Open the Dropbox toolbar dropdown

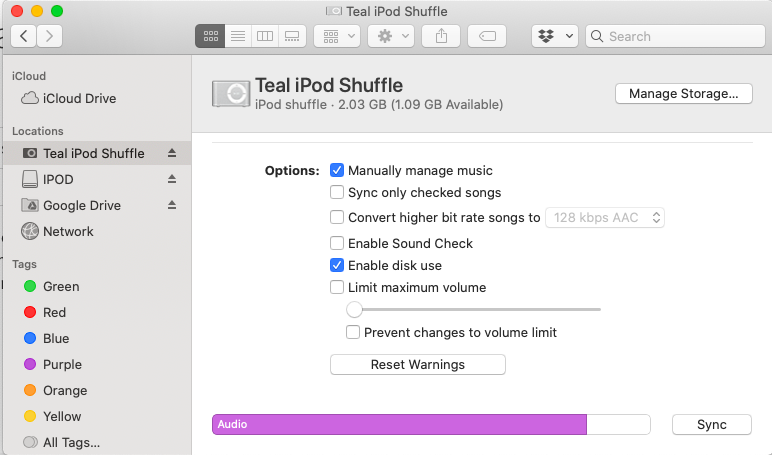pyautogui.click(x=555, y=36)
